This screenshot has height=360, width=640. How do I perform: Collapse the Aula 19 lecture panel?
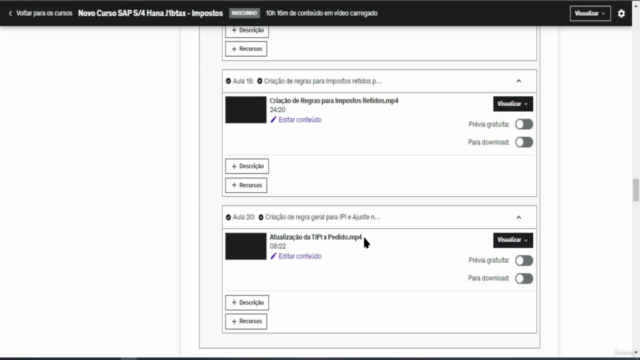(x=519, y=81)
